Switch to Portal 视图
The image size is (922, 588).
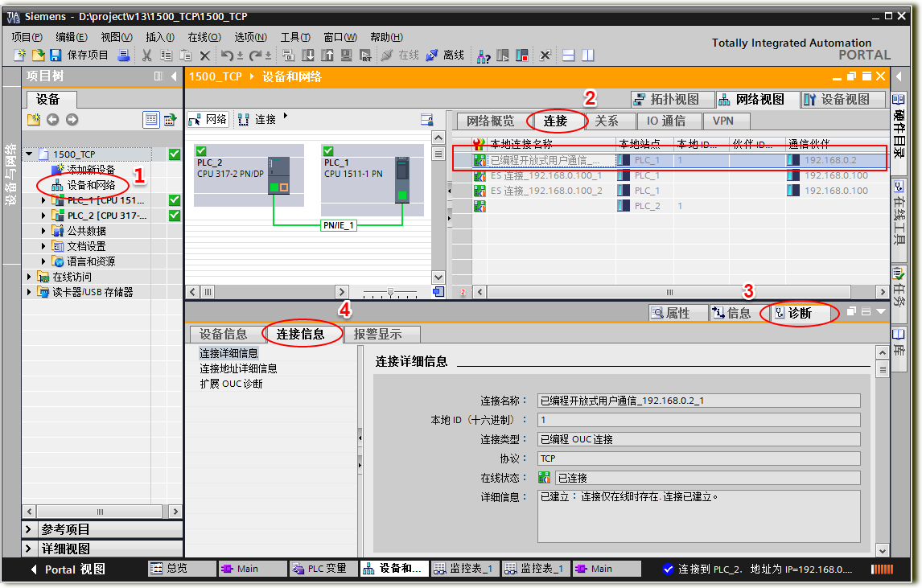point(68,569)
